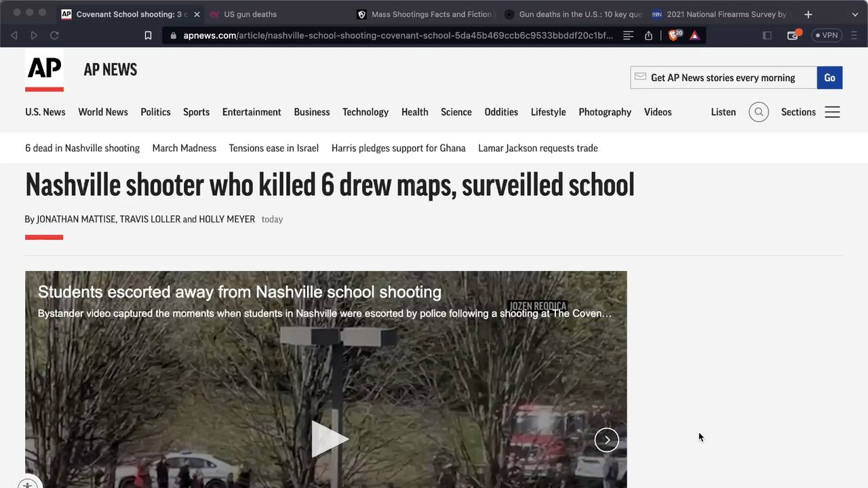Open Brave wallet icon
Image resolution: width=868 pixels, height=488 pixels.
coord(793,35)
